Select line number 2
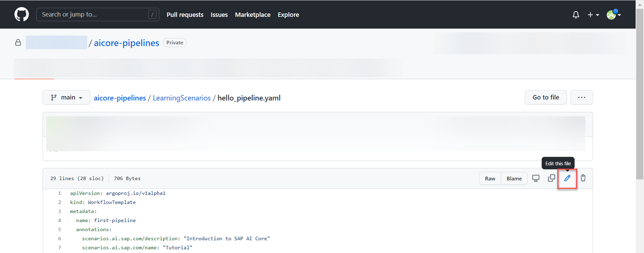 [59, 202]
